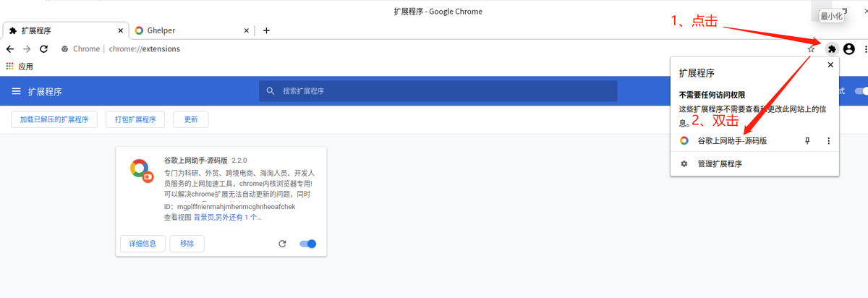Viewport: 868px width, 298px height.
Task: Click the 谷歌上网助手 extension logo on the card
Action: pyautogui.click(x=140, y=170)
